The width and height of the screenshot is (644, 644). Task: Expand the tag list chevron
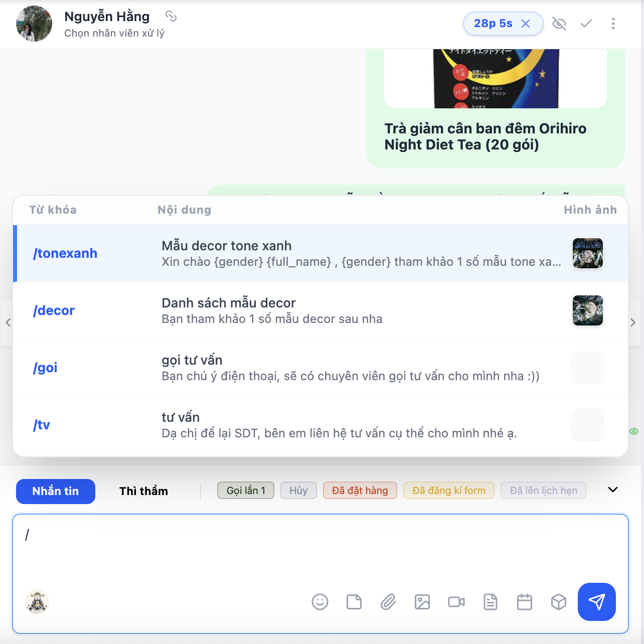click(613, 490)
